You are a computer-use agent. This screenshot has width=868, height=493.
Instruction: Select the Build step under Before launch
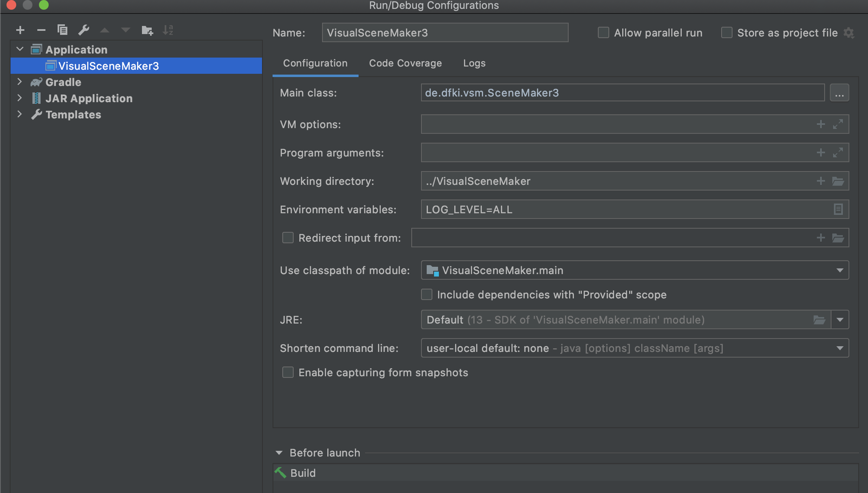[x=303, y=473]
